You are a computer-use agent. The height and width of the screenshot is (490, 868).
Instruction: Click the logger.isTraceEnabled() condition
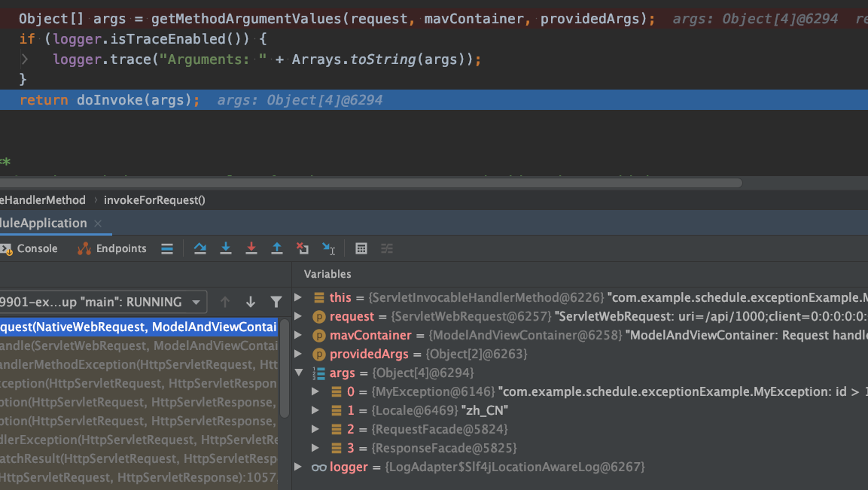coord(151,39)
